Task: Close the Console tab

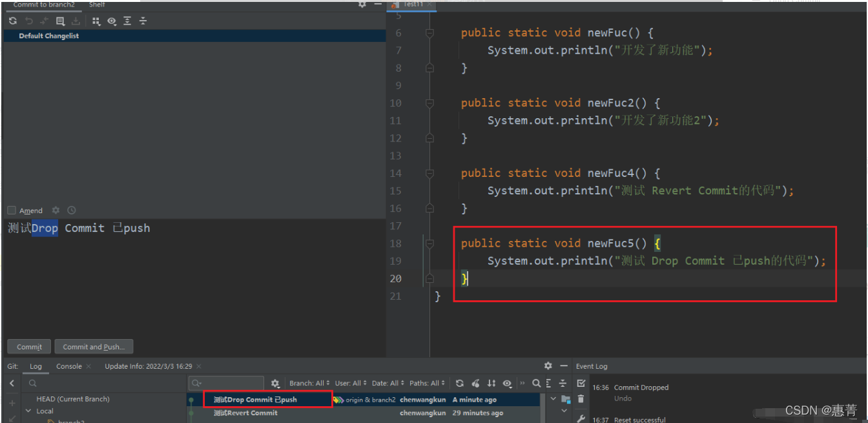Action: coord(88,366)
